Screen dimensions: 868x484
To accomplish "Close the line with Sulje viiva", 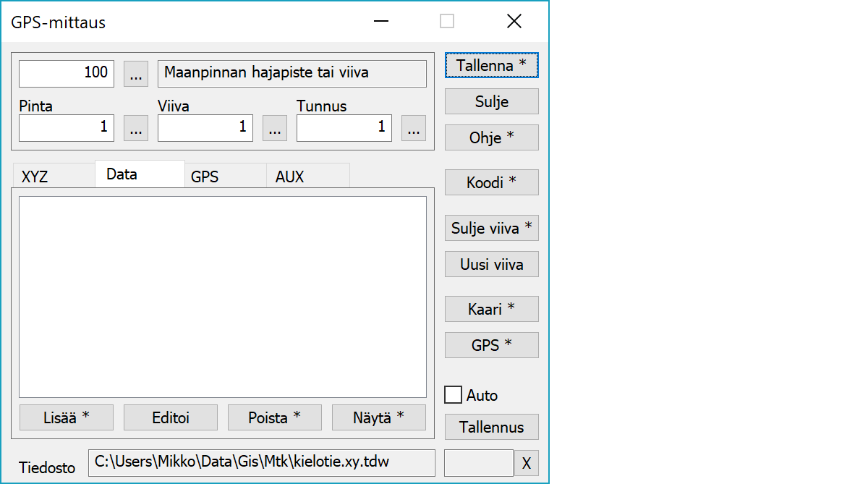I will point(491,228).
